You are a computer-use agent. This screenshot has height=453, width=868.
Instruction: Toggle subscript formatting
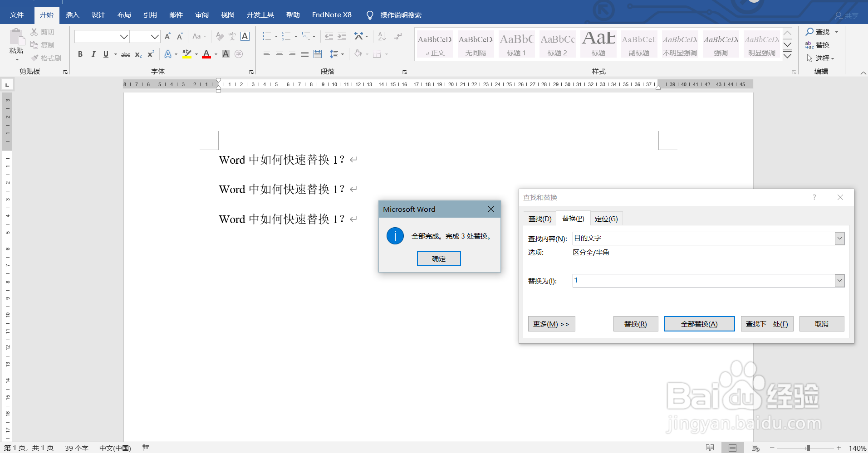(x=137, y=54)
